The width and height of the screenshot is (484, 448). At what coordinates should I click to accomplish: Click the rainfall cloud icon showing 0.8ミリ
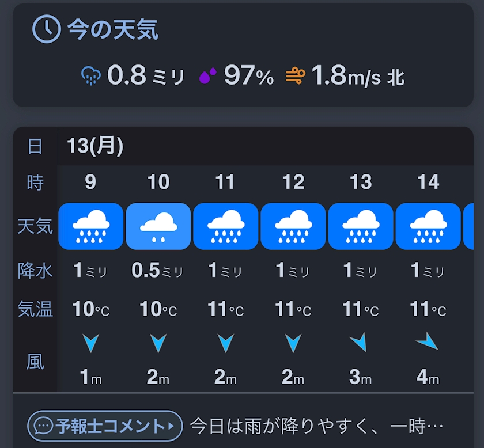point(91,75)
